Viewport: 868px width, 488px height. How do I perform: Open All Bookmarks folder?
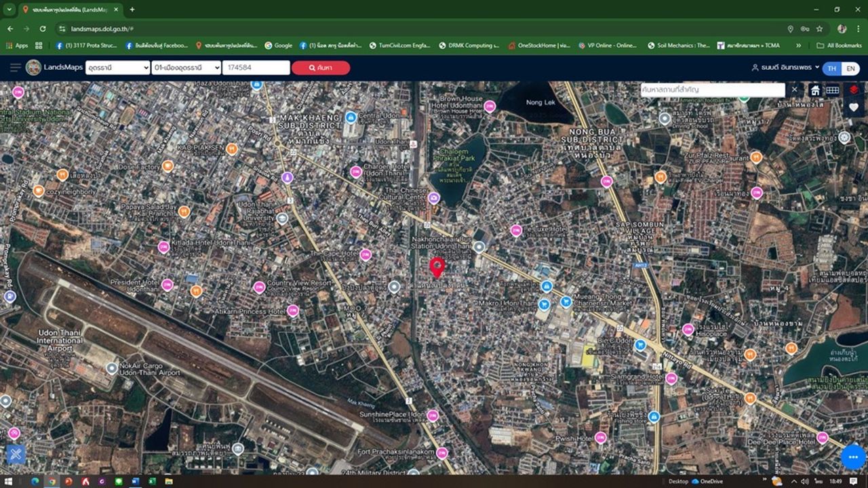[839, 45]
